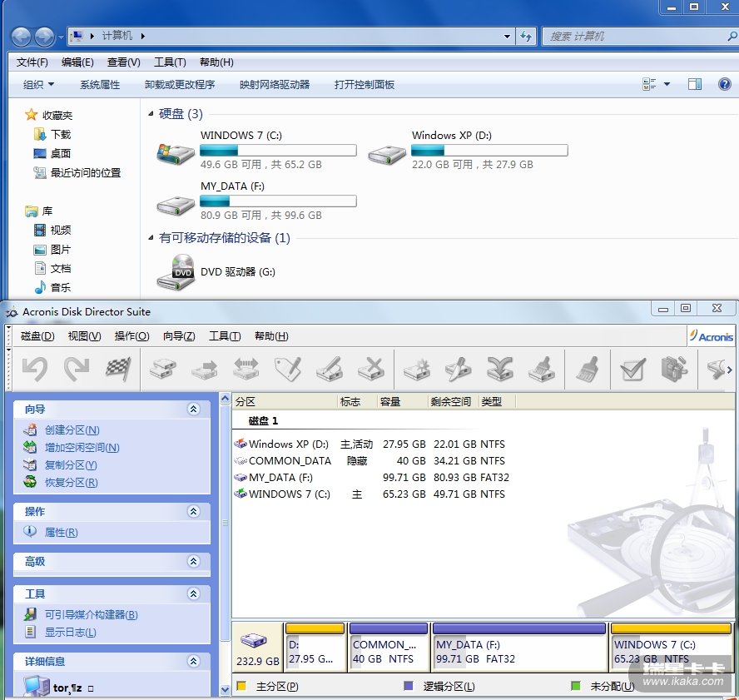Collapse the 向导 wizard panel
The image size is (739, 700).
pyautogui.click(x=194, y=409)
